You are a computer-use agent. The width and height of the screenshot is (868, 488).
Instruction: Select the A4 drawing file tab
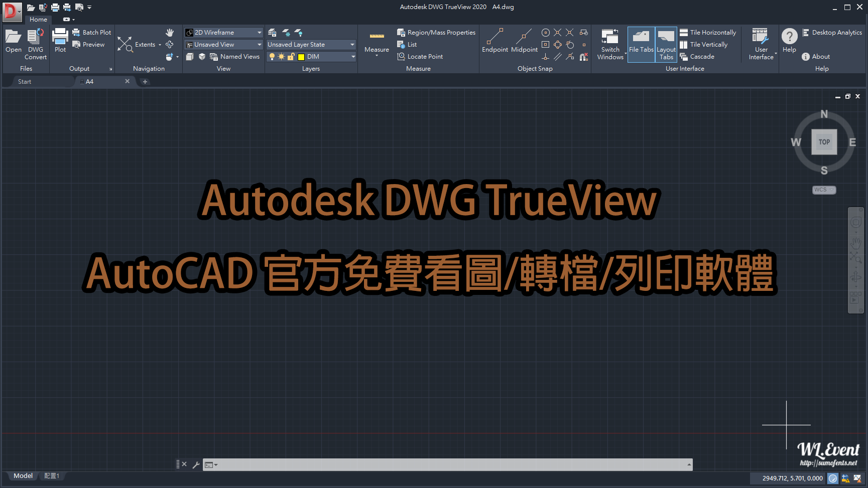(x=104, y=82)
